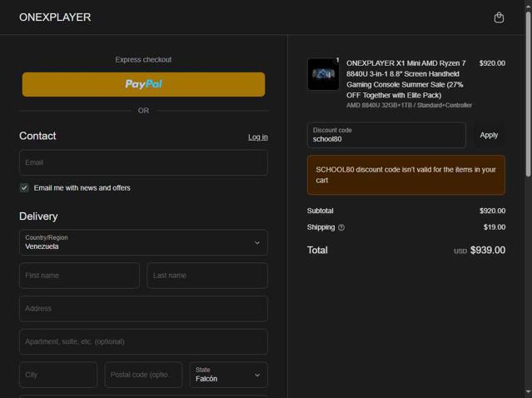532x398 pixels.
Task: Click the Log in link
Action: click(258, 137)
